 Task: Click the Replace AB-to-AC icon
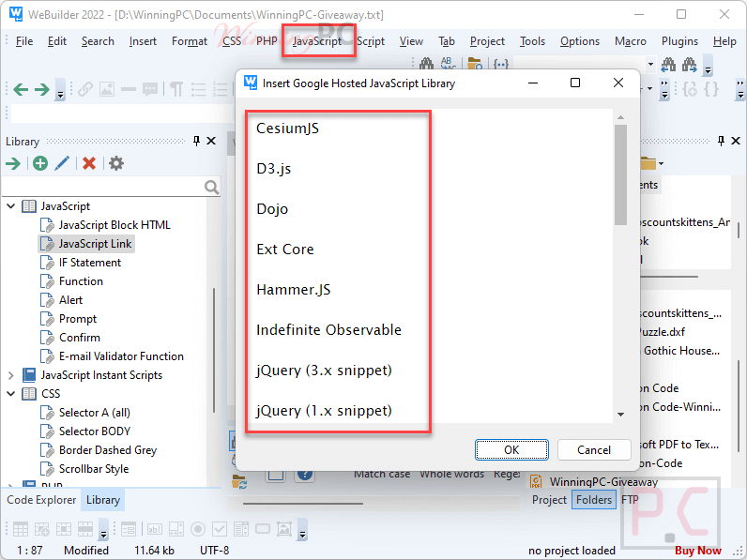(x=449, y=64)
